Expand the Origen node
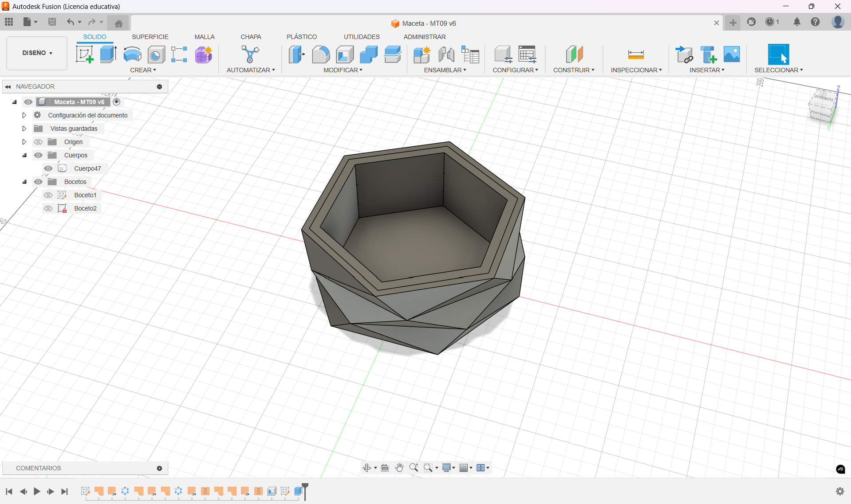Viewport: 851px width, 504px height. click(24, 142)
